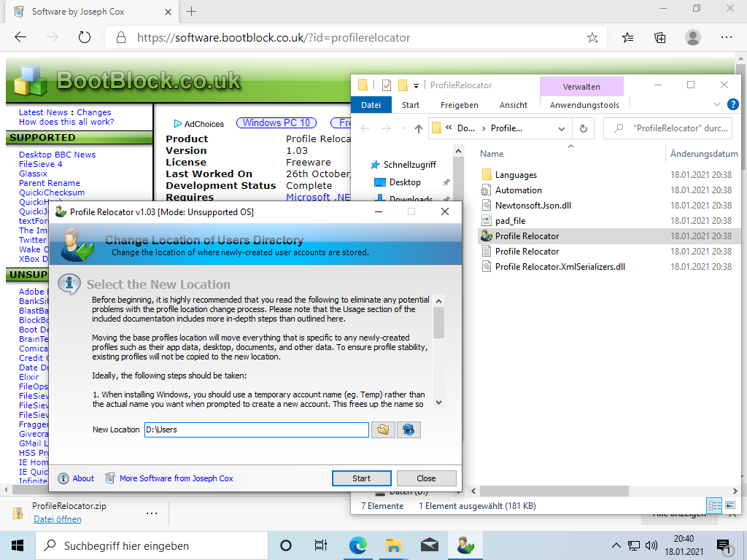
Task: Browse for folder icon beside New Location
Action: point(383,430)
